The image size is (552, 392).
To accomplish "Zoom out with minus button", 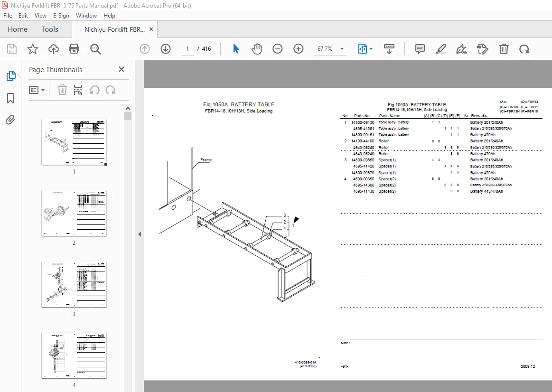I will point(277,49).
